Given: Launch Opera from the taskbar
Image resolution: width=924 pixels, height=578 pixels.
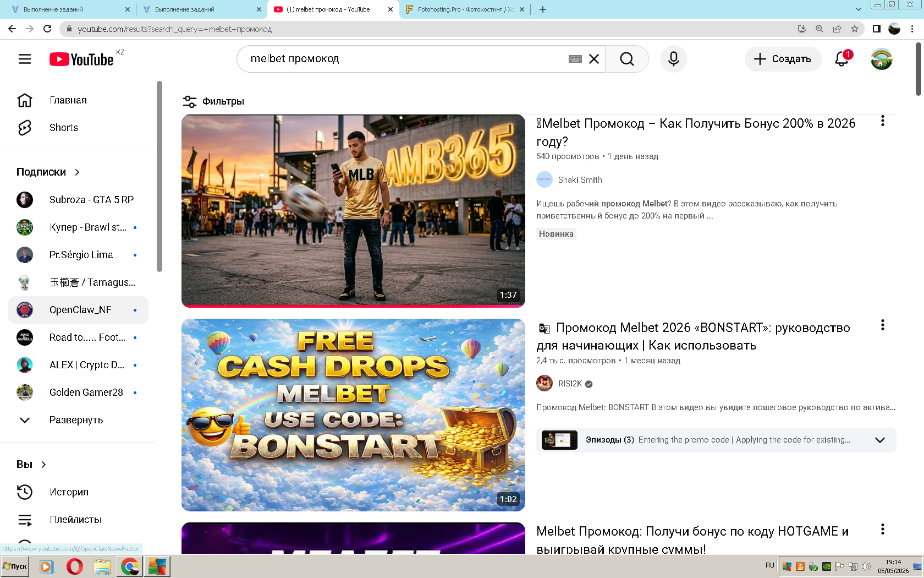Looking at the screenshot, I should click(x=74, y=566).
